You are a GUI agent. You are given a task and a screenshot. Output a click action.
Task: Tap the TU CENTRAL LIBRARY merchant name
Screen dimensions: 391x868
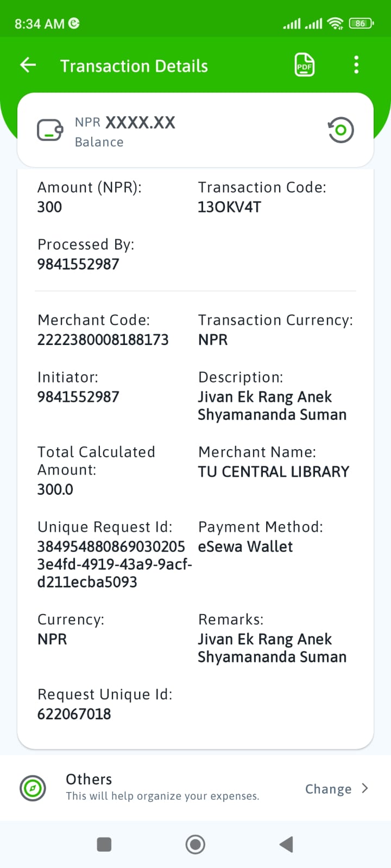pos(273,472)
